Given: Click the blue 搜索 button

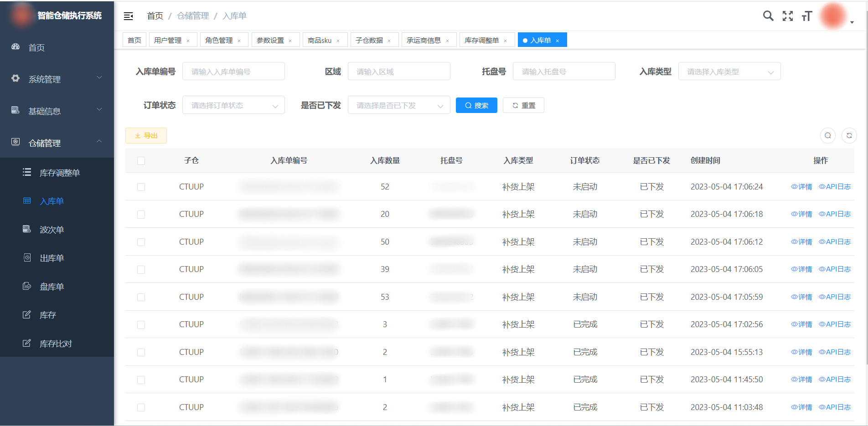Looking at the screenshot, I should [x=476, y=105].
